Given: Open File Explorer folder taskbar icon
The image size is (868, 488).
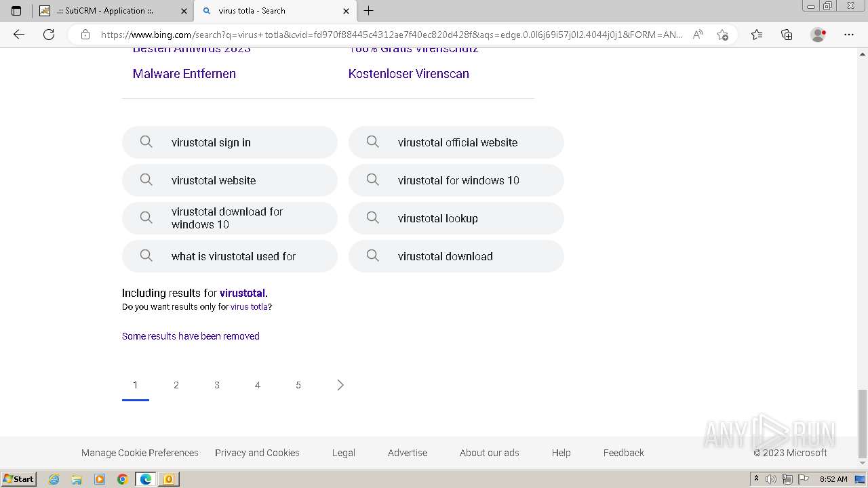Looking at the screenshot, I should coord(77,479).
